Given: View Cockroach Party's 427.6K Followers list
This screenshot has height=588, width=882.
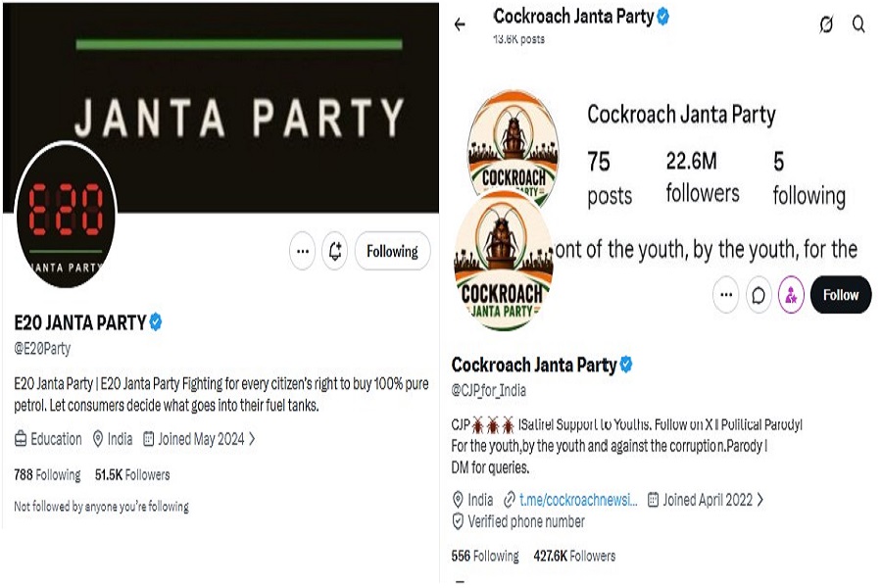Looking at the screenshot, I should point(574,556).
